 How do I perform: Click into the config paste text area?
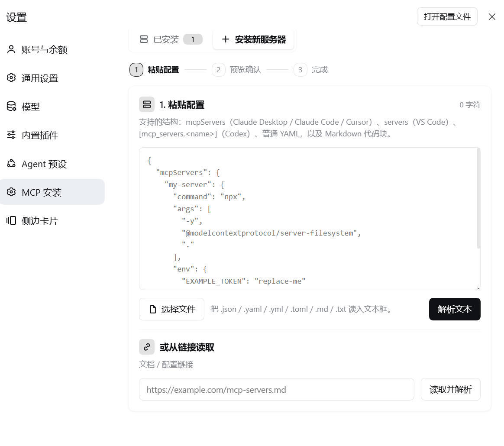310,219
